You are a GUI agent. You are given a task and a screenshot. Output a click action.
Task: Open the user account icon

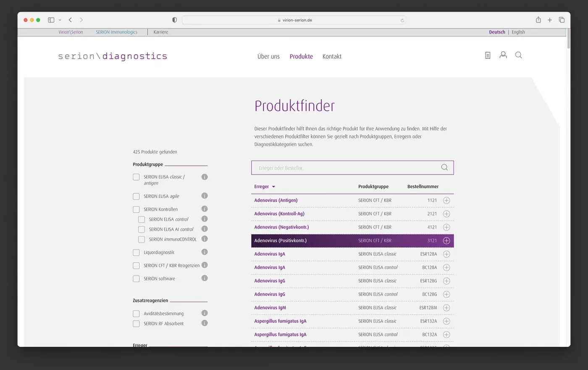click(x=503, y=55)
